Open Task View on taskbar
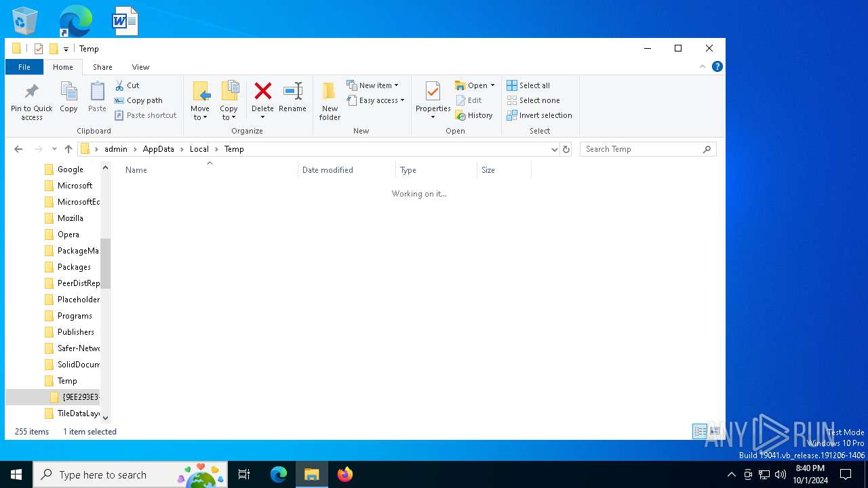The width and height of the screenshot is (868, 488). click(x=244, y=474)
